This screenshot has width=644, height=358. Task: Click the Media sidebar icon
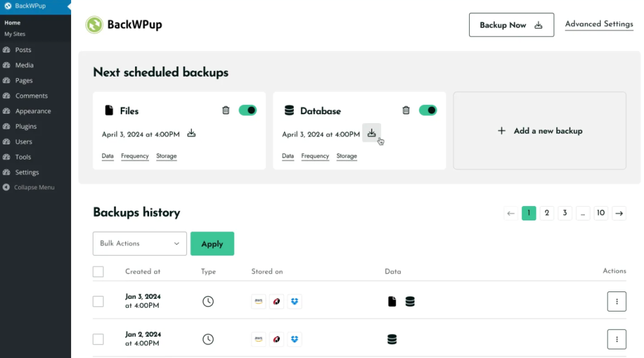click(x=6, y=65)
